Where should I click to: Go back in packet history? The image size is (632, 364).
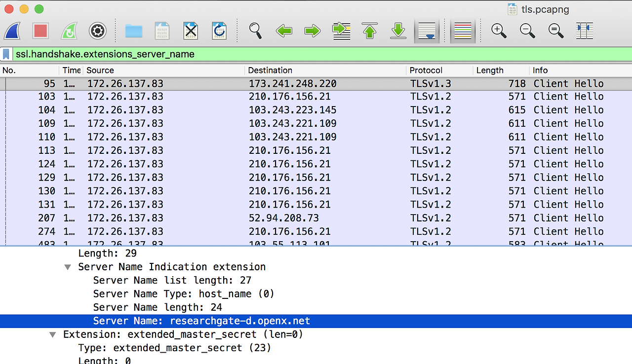284,31
